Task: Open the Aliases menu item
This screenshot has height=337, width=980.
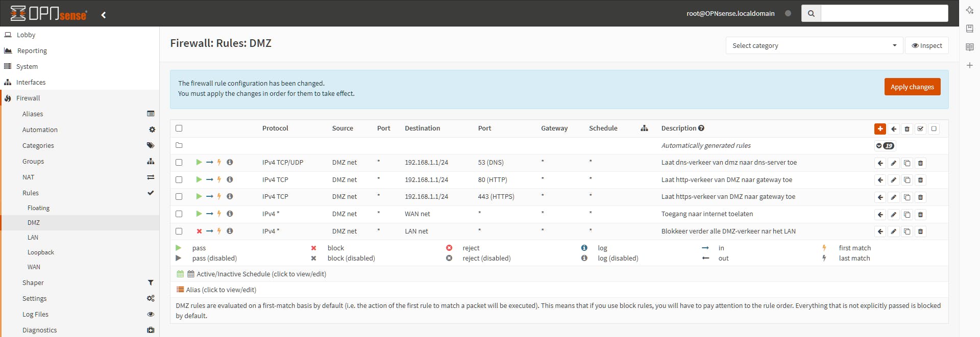Action: 81,114
